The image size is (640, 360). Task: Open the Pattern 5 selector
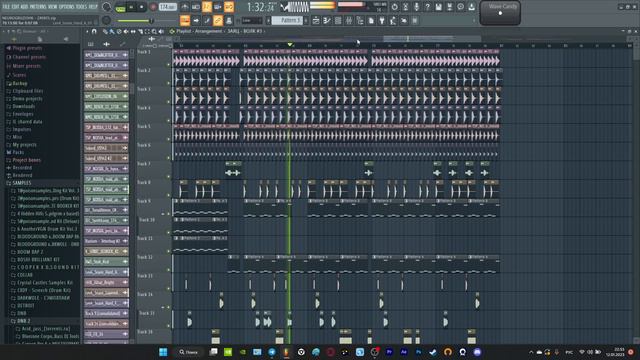point(288,20)
